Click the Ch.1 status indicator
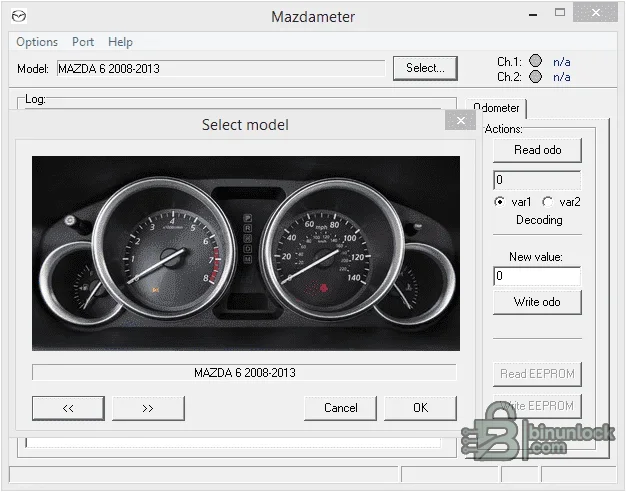Image resolution: width=626 pixels, height=492 pixels. coord(535,61)
